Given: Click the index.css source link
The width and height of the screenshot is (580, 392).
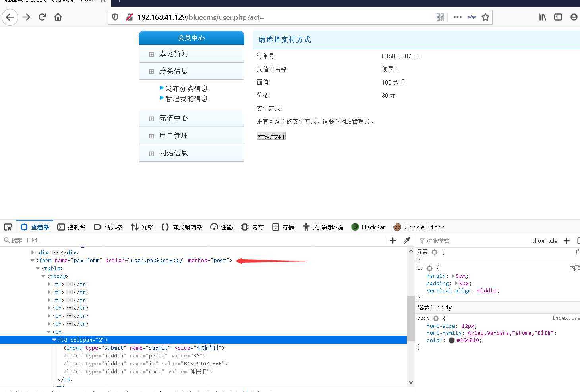Looking at the screenshot, I should pyautogui.click(x=566, y=318).
